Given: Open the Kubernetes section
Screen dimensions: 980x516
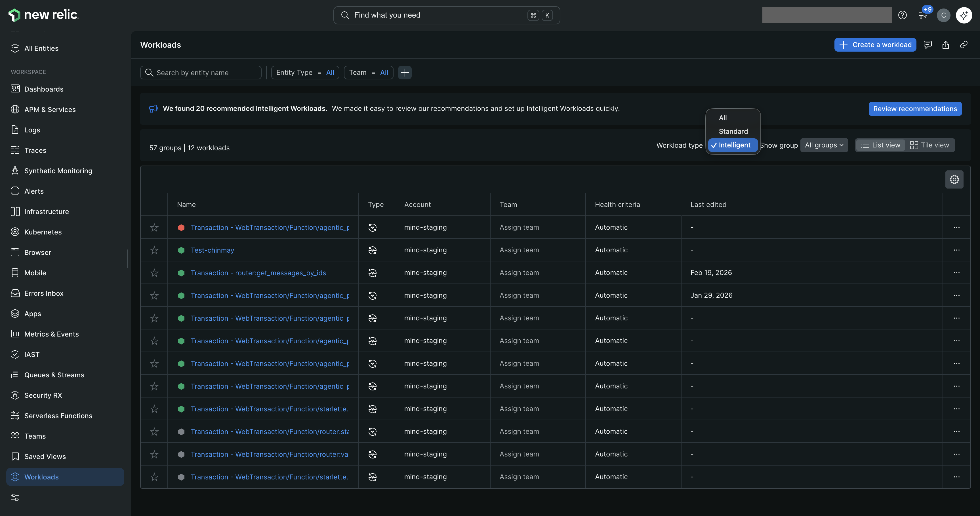Looking at the screenshot, I should pos(43,232).
